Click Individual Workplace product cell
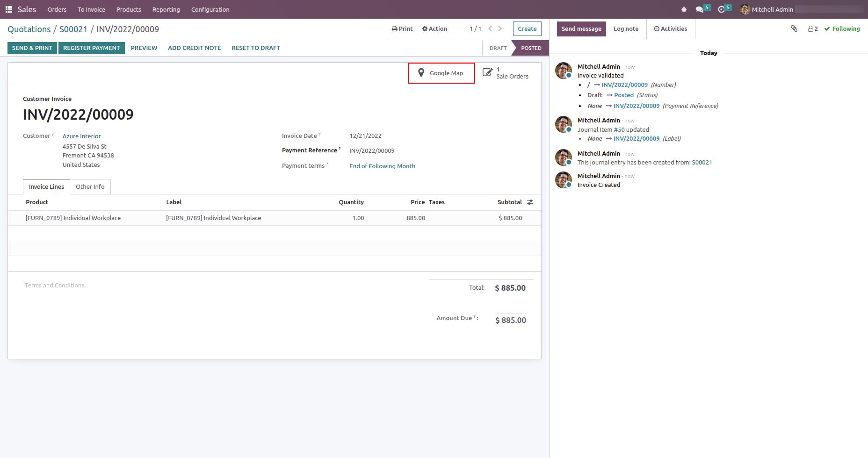This screenshot has height=458, width=868. tap(73, 218)
